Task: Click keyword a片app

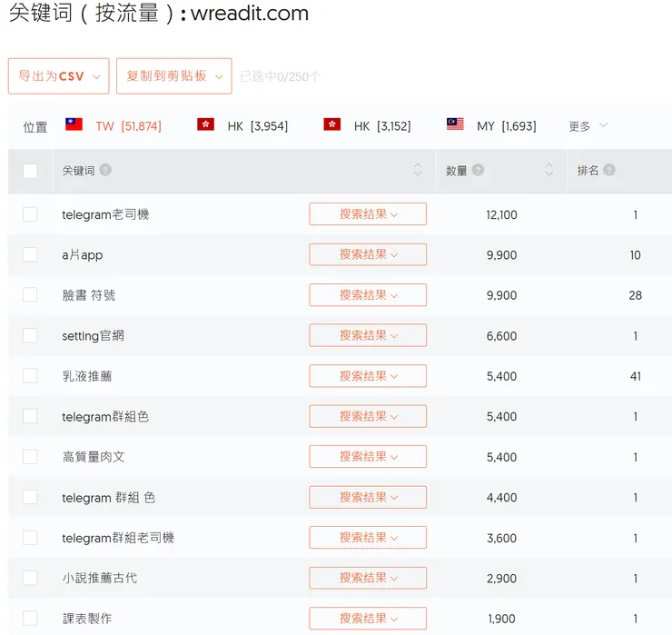Action: pyautogui.click(x=83, y=255)
